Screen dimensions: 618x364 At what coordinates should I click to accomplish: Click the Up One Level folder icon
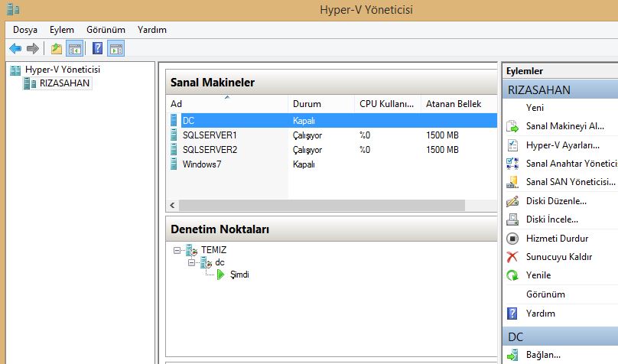(x=57, y=49)
